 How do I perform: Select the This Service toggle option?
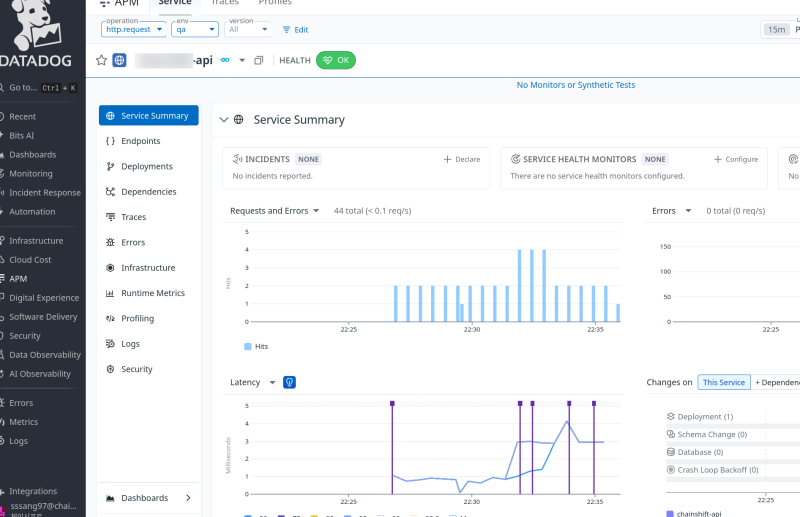click(x=723, y=382)
